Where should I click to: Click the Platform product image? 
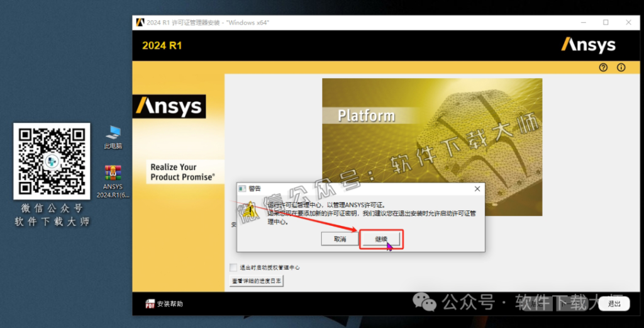tap(432, 147)
